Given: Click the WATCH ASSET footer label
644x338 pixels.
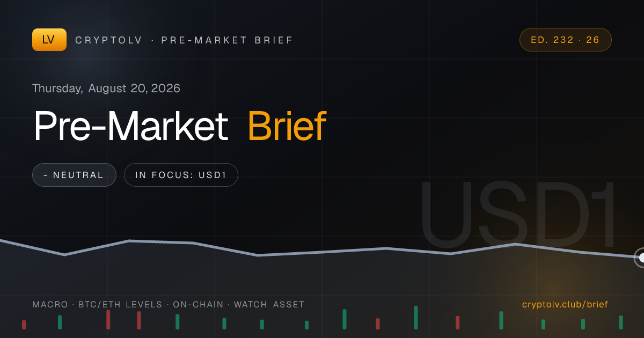Looking at the screenshot, I should (x=269, y=305).
